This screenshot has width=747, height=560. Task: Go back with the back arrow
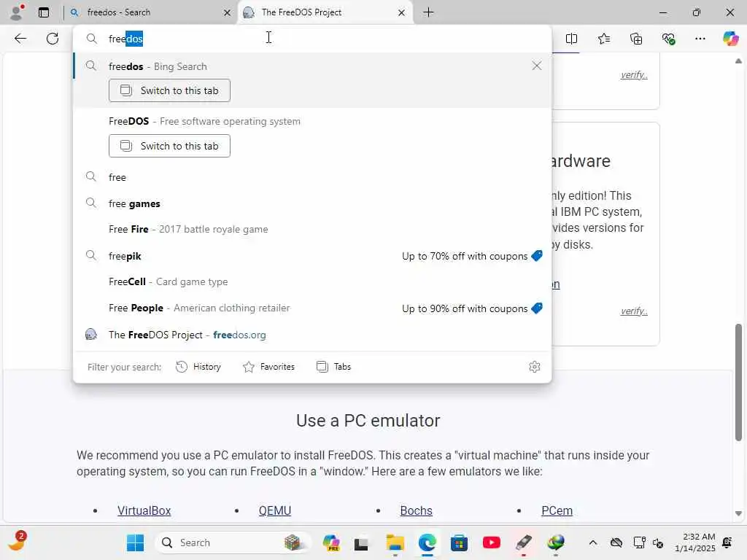[20, 39]
